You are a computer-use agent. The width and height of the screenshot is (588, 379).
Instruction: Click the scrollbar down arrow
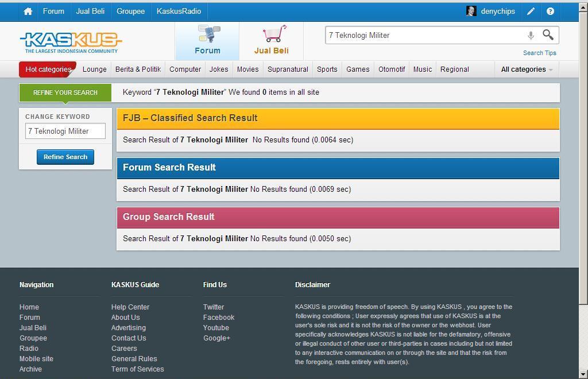tap(583, 374)
